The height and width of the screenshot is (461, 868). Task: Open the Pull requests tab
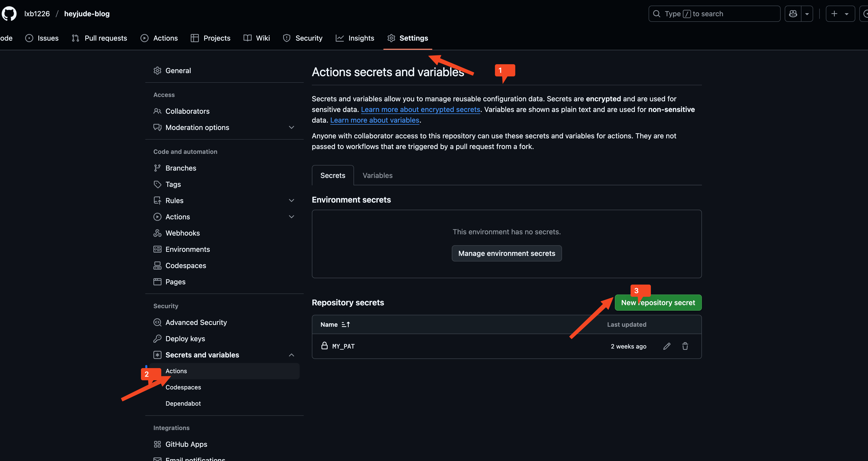(99, 38)
